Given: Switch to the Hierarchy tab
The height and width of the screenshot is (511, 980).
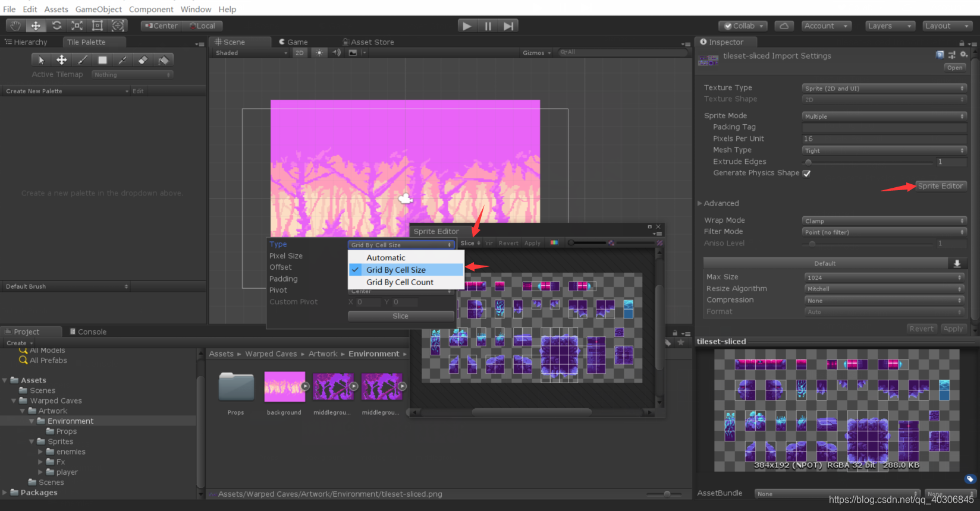Looking at the screenshot, I should (27, 42).
